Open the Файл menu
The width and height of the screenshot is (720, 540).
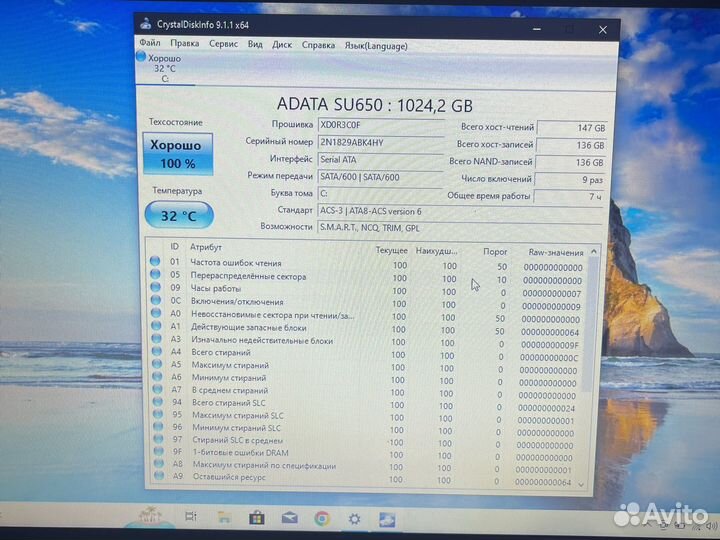150,43
